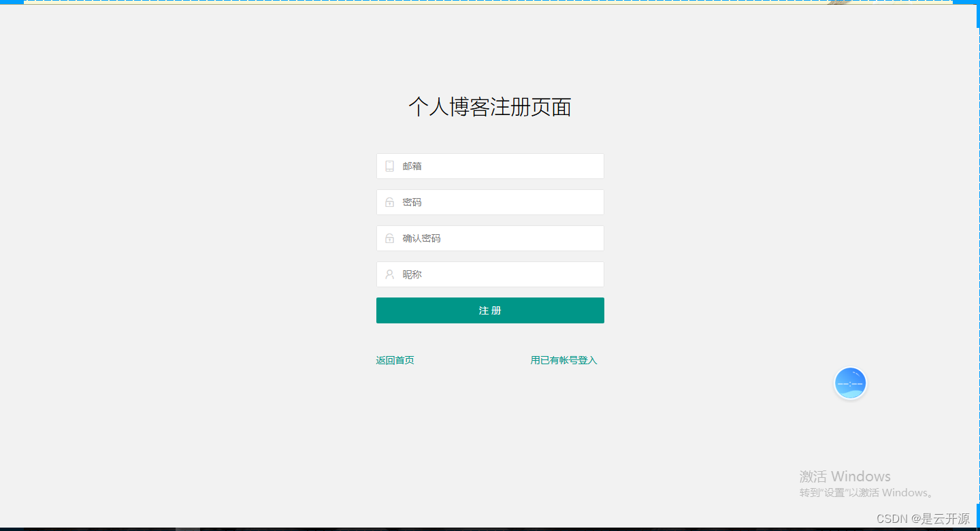Open the blue floating circle widget
Screen dimensions: 980x531
851,383
